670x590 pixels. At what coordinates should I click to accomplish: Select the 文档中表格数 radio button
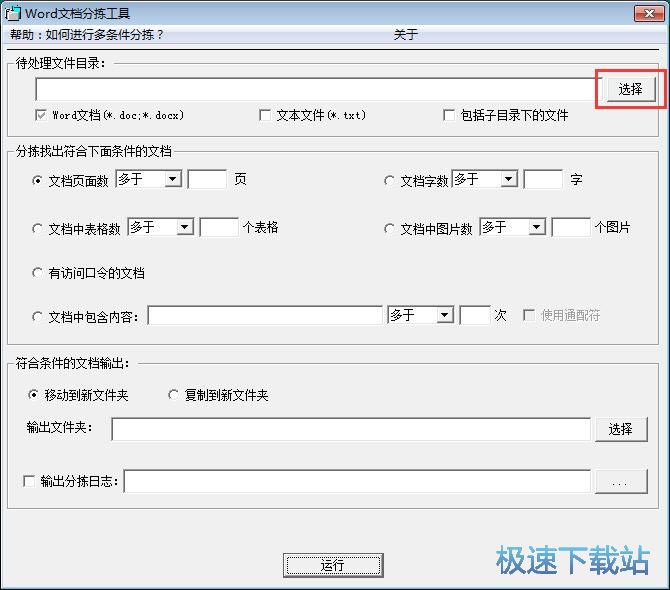coord(37,229)
